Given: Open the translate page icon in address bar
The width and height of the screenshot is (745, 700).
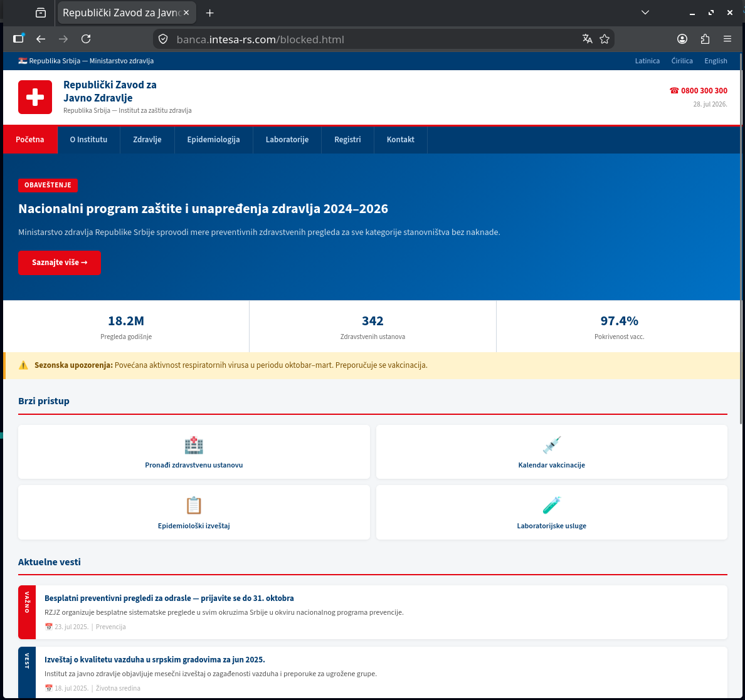Looking at the screenshot, I should (587, 39).
